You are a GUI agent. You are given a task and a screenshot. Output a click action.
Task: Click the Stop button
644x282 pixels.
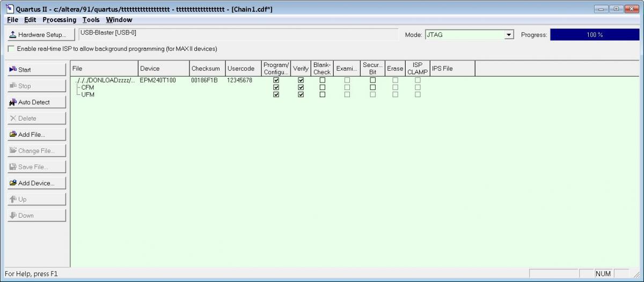tap(37, 86)
